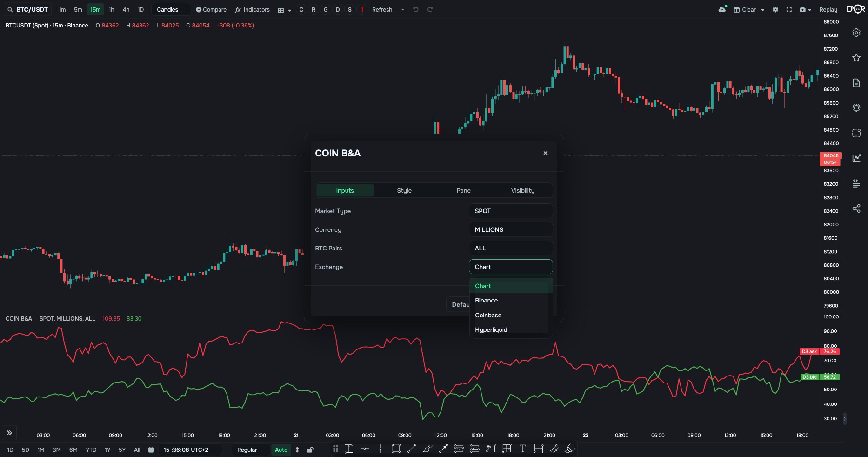The height and width of the screenshot is (457, 868).
Task: Open the BTC/USDT symbol search
Action: 28,9
